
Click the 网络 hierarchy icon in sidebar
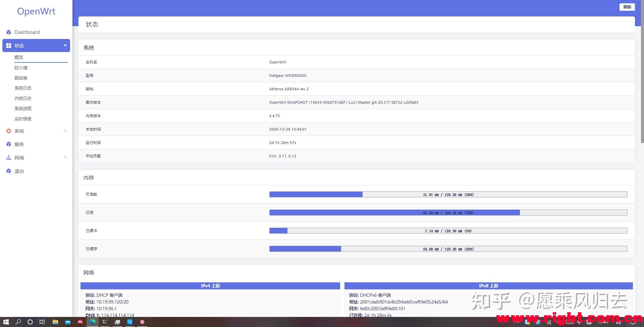pos(9,158)
